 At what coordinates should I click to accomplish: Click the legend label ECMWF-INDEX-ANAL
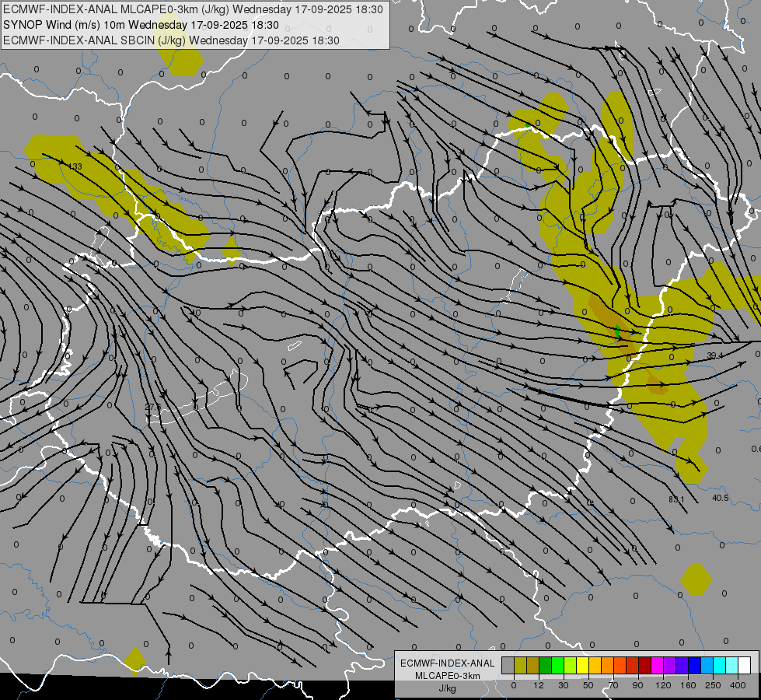coord(448,663)
